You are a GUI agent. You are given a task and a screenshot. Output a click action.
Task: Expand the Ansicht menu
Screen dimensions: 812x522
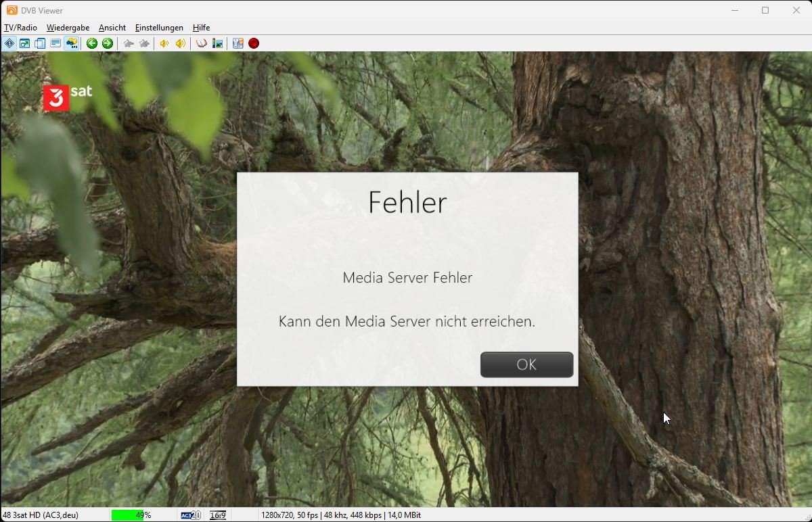(x=112, y=28)
